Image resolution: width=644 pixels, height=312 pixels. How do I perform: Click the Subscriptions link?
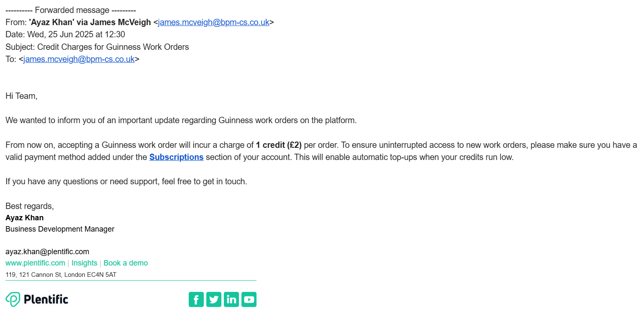pos(177,157)
